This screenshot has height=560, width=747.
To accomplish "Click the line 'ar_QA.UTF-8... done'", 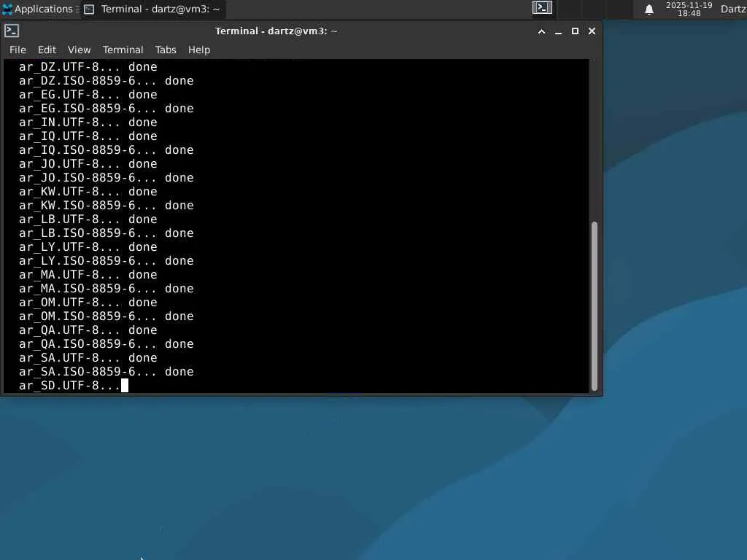I will point(88,329).
